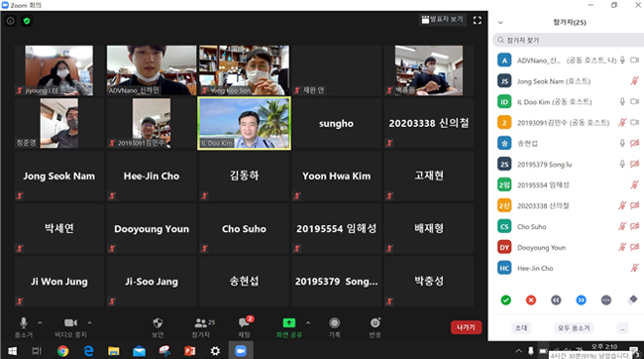Viewport: 644px width, 359px height.
Task: Select the Ji-Soo Jang tile
Action: (x=152, y=282)
